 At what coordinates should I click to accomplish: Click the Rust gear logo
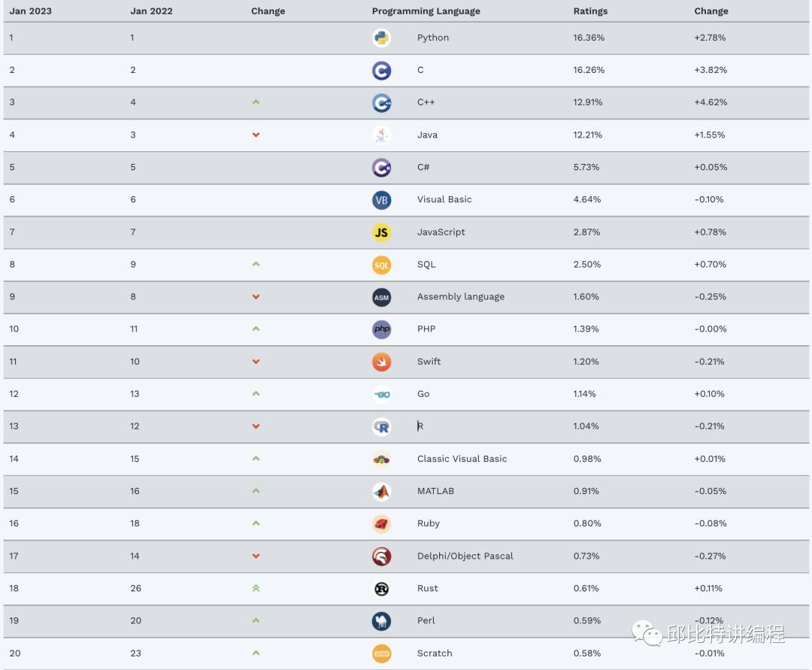coord(381,589)
